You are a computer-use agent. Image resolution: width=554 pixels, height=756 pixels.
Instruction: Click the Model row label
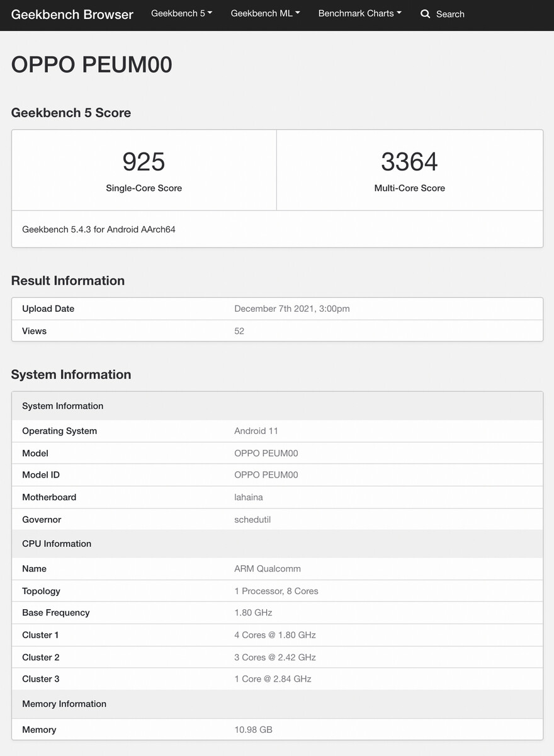[35, 453]
